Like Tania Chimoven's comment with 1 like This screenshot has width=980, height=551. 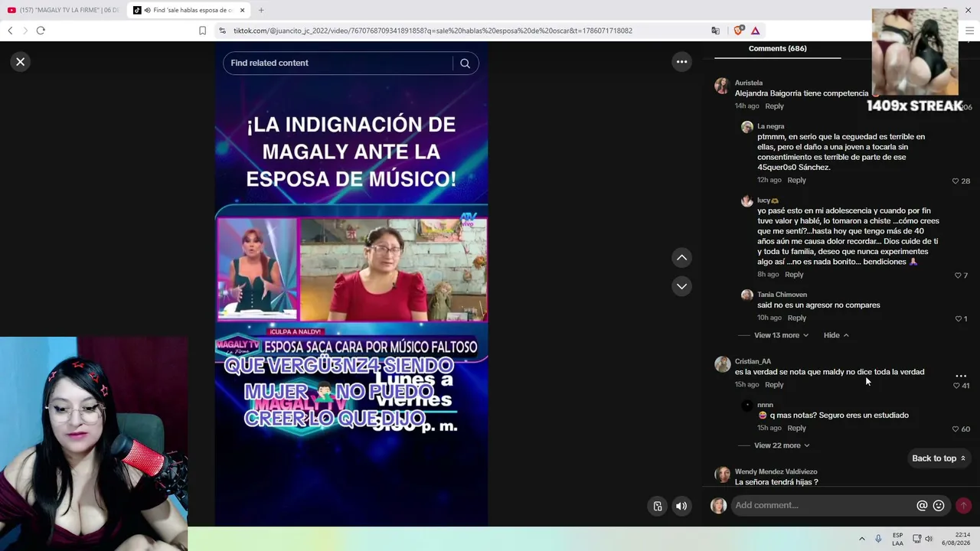(958, 319)
